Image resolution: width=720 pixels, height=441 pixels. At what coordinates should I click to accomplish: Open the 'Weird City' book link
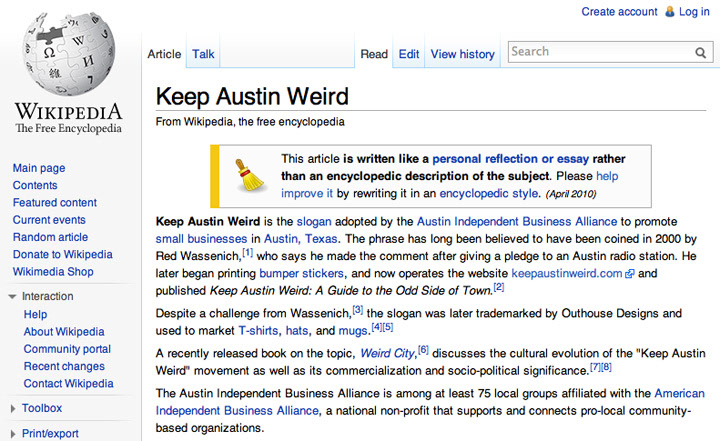tap(387, 353)
